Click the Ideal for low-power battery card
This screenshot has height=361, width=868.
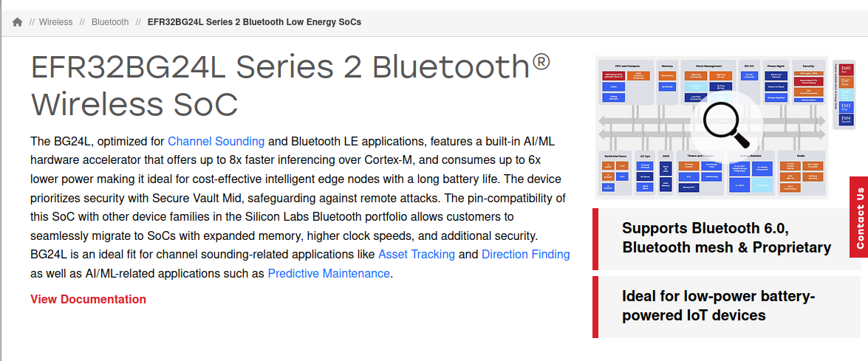726,306
